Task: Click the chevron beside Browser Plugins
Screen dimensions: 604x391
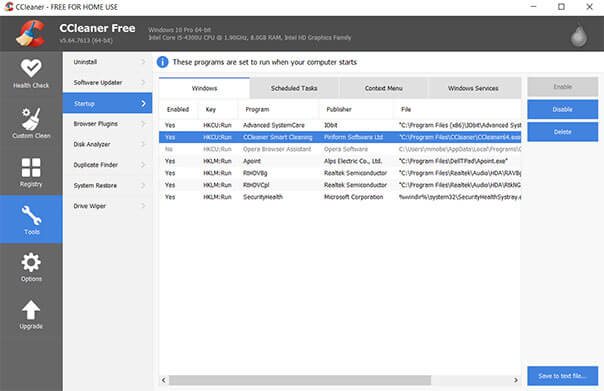Action: coord(143,124)
